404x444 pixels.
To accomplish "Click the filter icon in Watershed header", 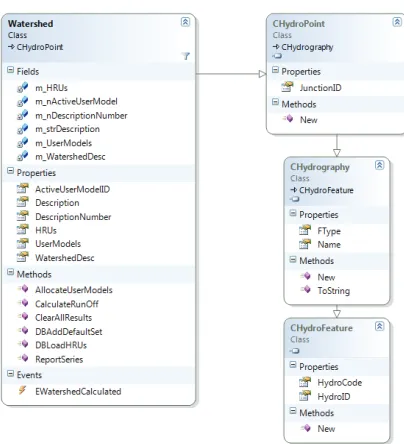I will (186, 56).
